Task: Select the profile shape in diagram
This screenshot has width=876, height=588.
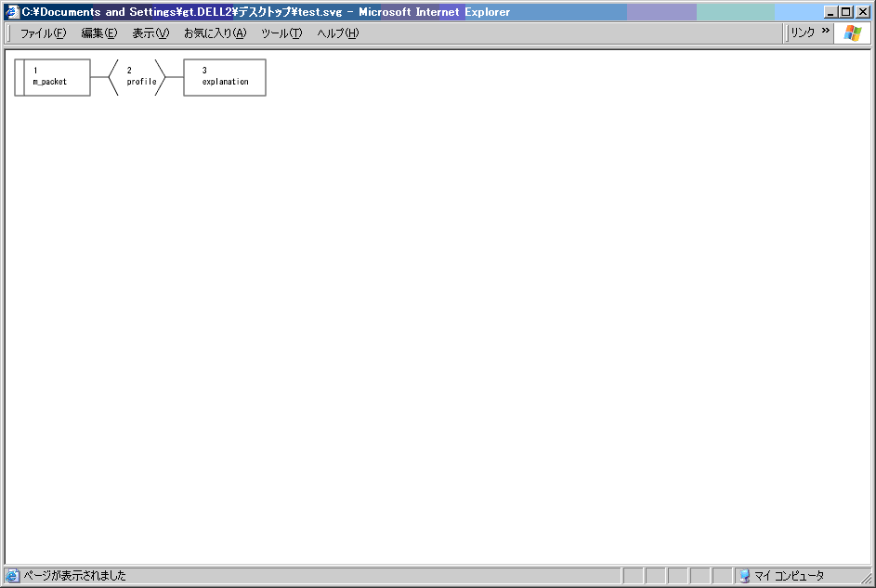Action: [x=137, y=78]
